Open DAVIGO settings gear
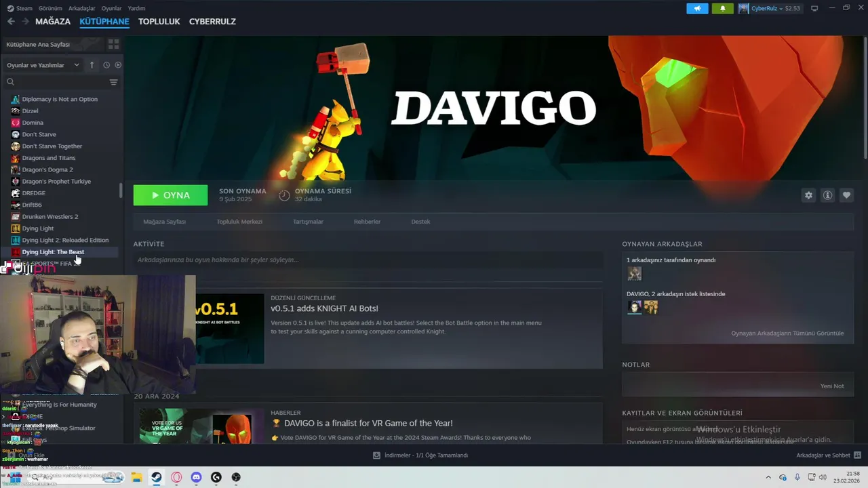The width and height of the screenshot is (868, 488). (x=808, y=195)
